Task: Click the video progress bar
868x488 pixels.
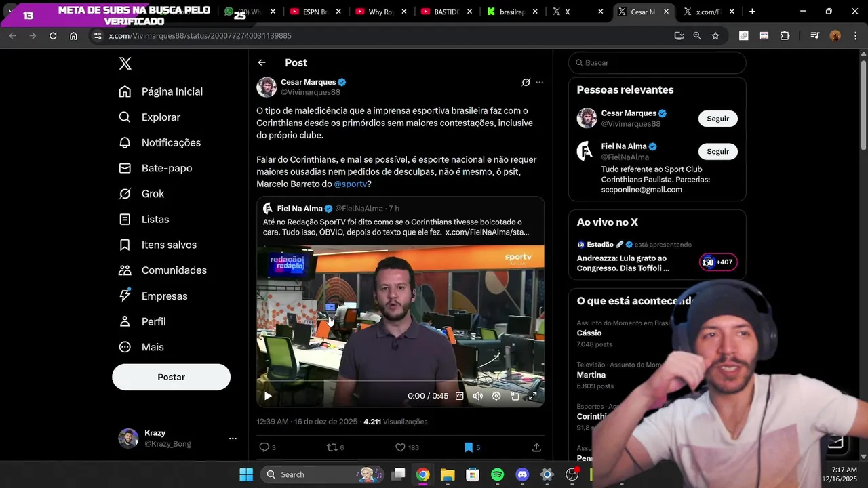Action: 400,382
